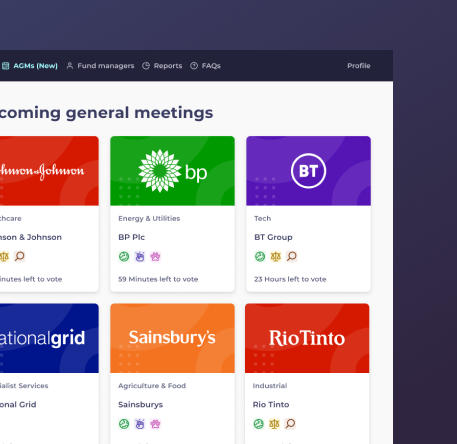
Task: Click the Sainsburys company name
Action: (140, 404)
